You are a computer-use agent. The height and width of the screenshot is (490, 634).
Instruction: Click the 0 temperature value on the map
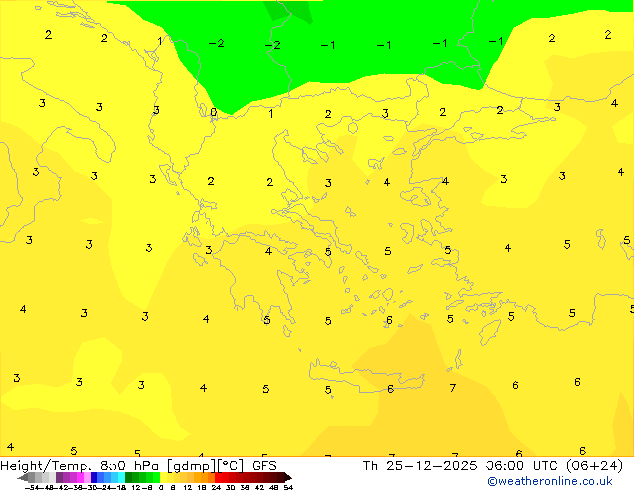point(213,112)
